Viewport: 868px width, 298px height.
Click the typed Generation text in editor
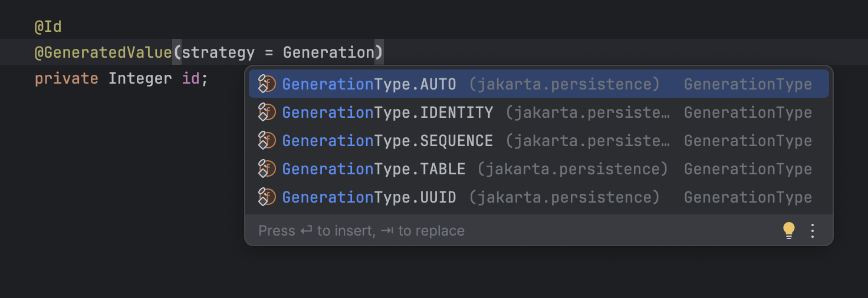(x=328, y=52)
